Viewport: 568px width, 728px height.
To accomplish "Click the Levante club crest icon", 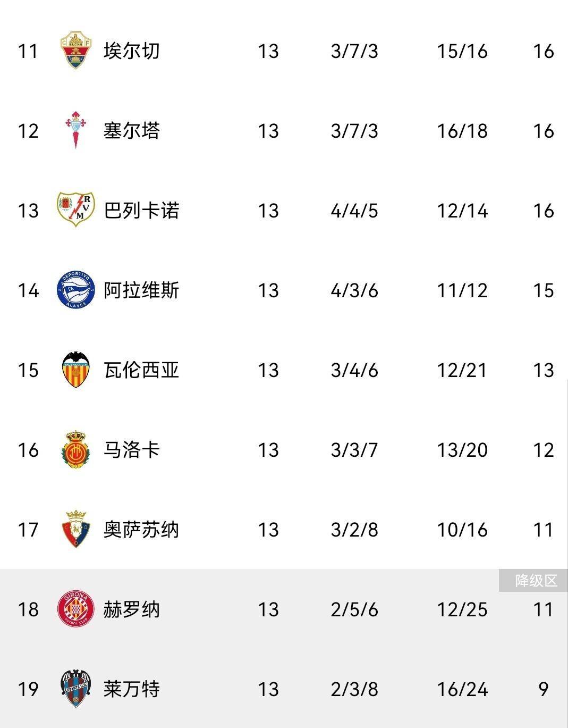I will tap(75, 689).
